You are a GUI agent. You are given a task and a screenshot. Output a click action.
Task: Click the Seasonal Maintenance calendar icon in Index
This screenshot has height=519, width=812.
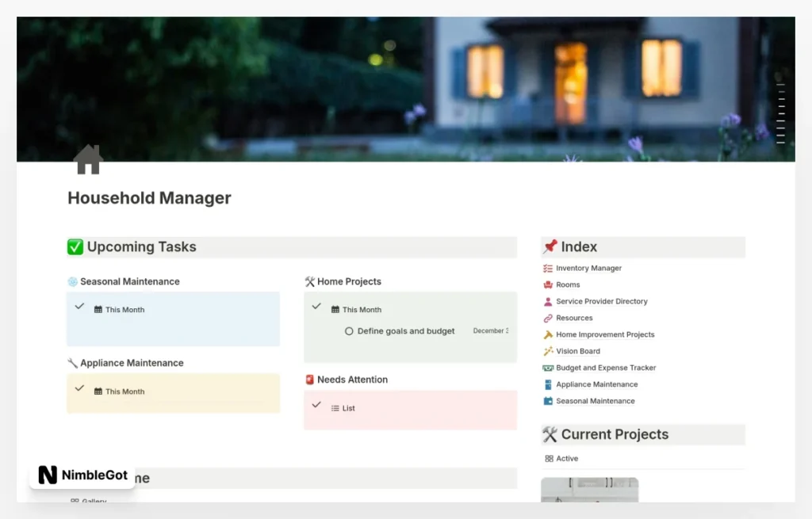click(548, 401)
